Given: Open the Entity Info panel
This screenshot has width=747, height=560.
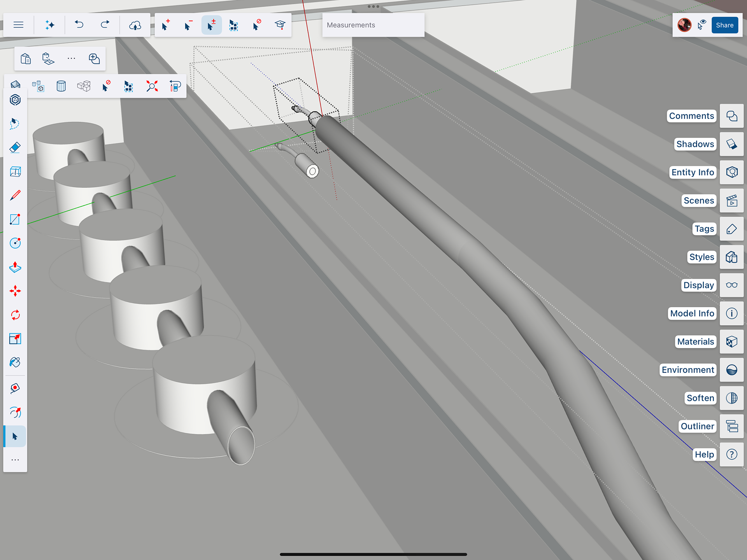Looking at the screenshot, I should [x=731, y=172].
